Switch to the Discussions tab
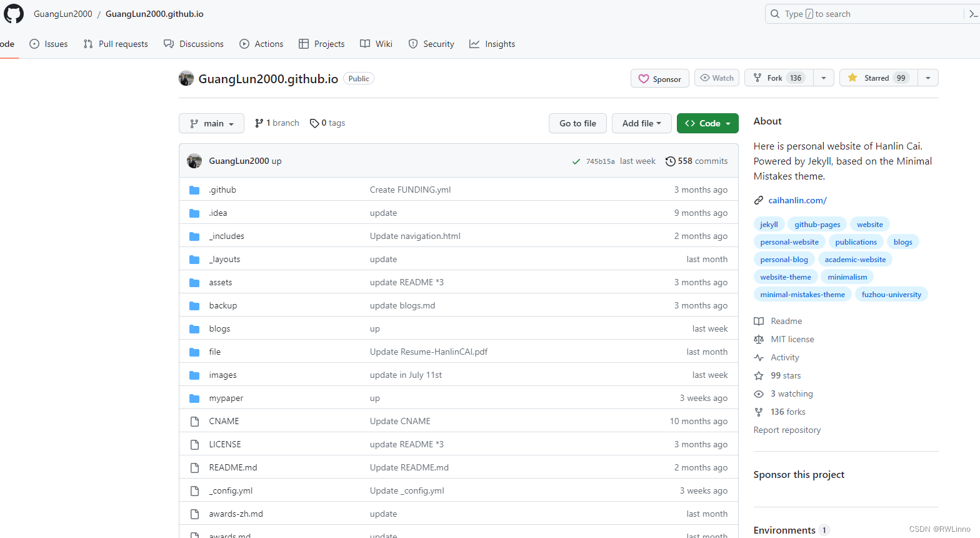Screen dimensions: 980x538 (x=194, y=44)
